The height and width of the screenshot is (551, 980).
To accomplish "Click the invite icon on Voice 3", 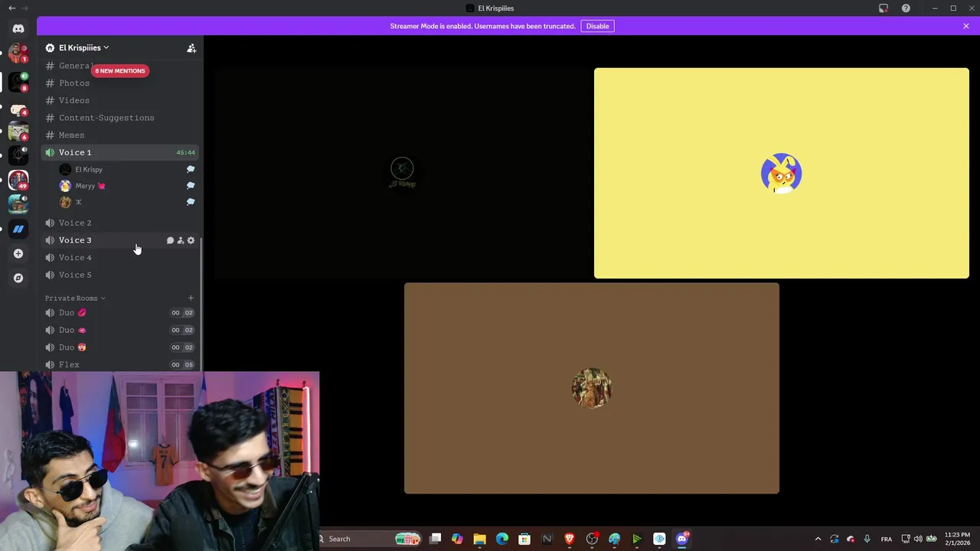I will tap(181, 240).
